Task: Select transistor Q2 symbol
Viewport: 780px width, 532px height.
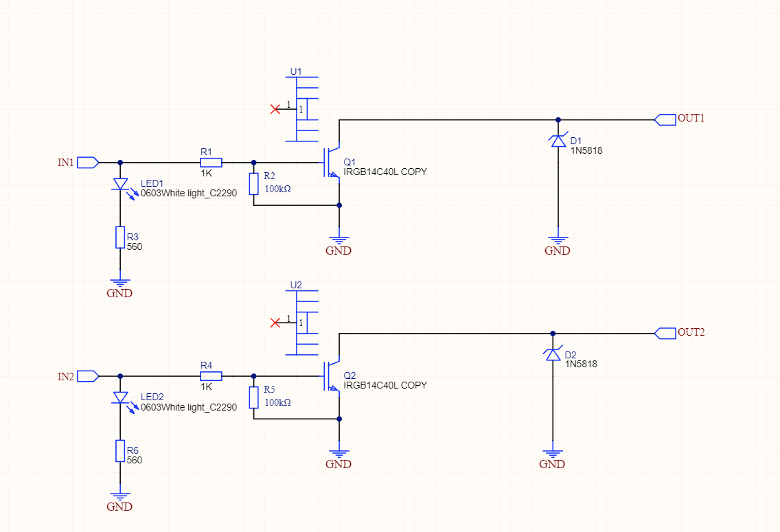Action: (x=332, y=376)
